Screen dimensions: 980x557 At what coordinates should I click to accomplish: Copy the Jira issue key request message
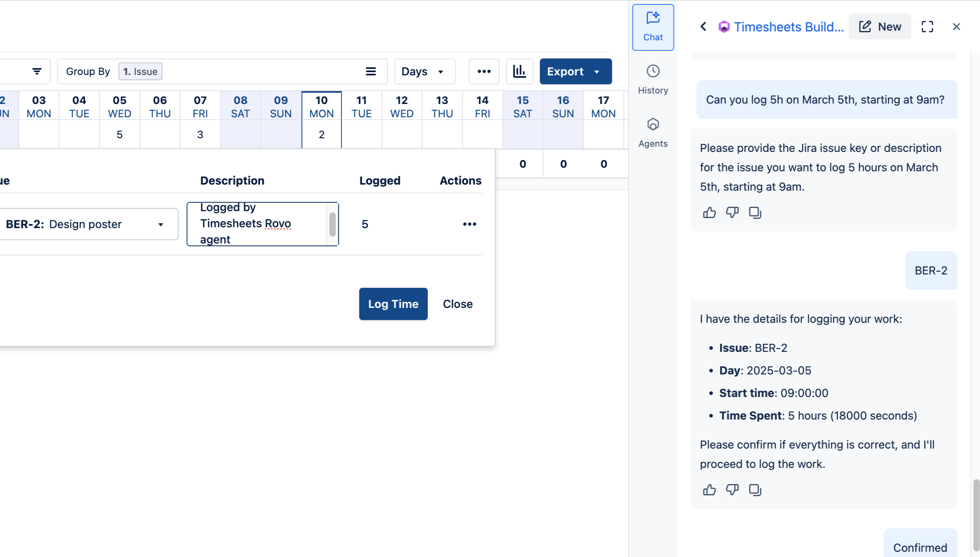(x=755, y=212)
